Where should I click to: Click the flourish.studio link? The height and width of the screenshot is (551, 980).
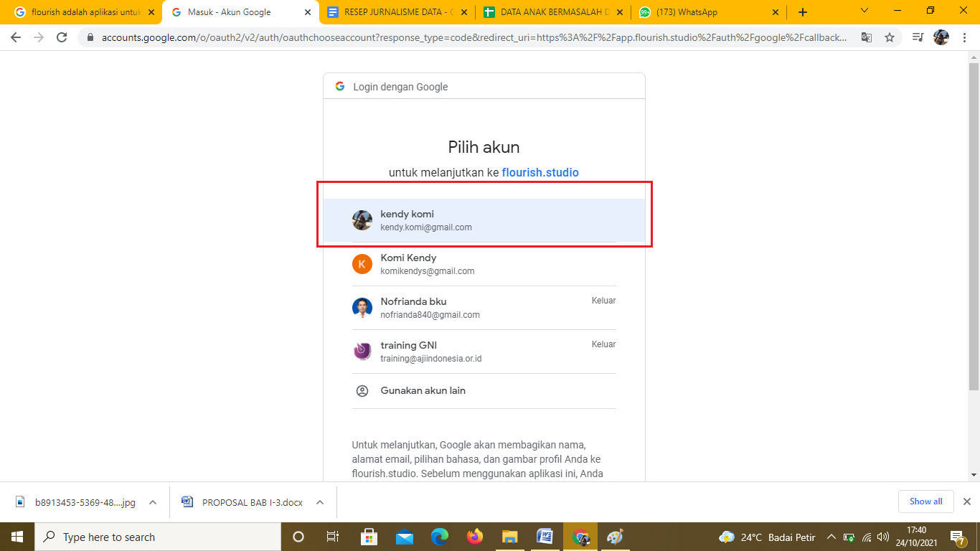(540, 172)
